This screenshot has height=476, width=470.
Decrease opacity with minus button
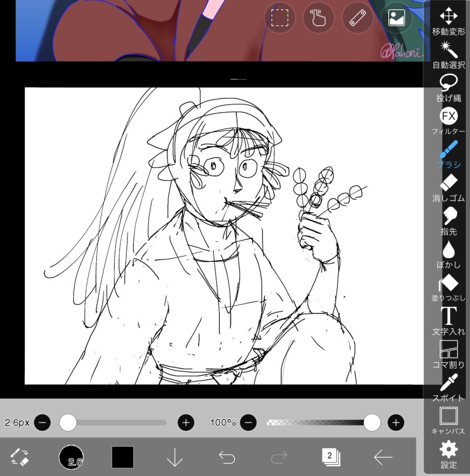click(x=248, y=422)
